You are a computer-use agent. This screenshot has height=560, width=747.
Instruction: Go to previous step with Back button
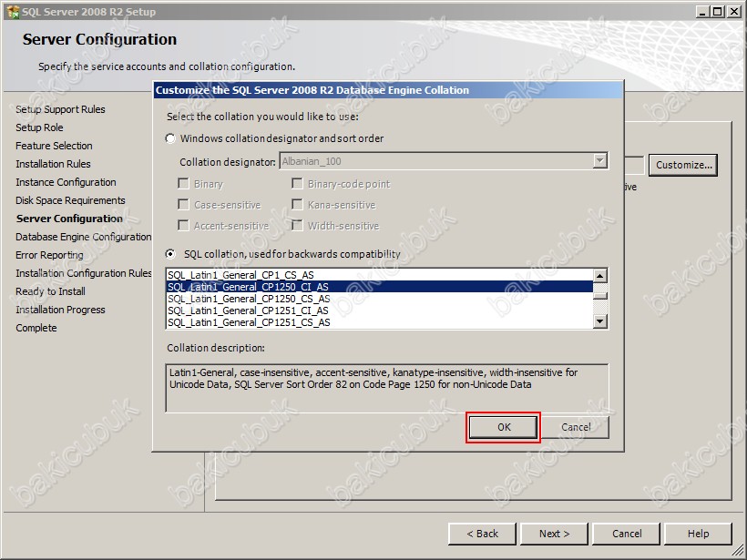point(482,534)
